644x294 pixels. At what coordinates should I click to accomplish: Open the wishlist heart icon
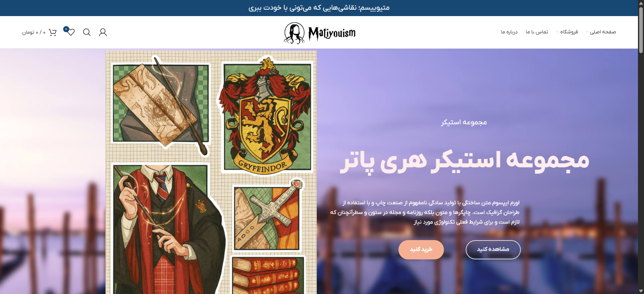pos(71,32)
